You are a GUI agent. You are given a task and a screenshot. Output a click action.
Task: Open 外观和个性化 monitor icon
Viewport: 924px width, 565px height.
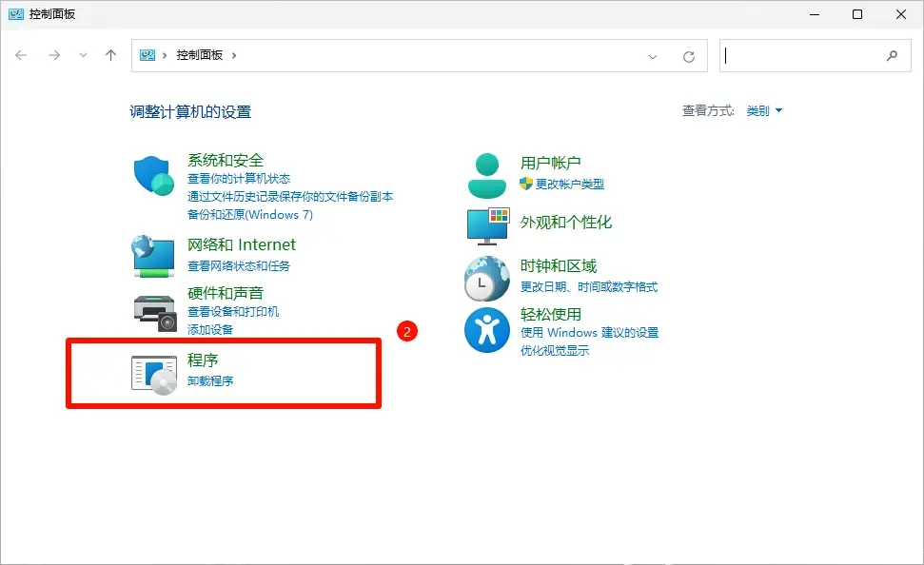point(486,225)
